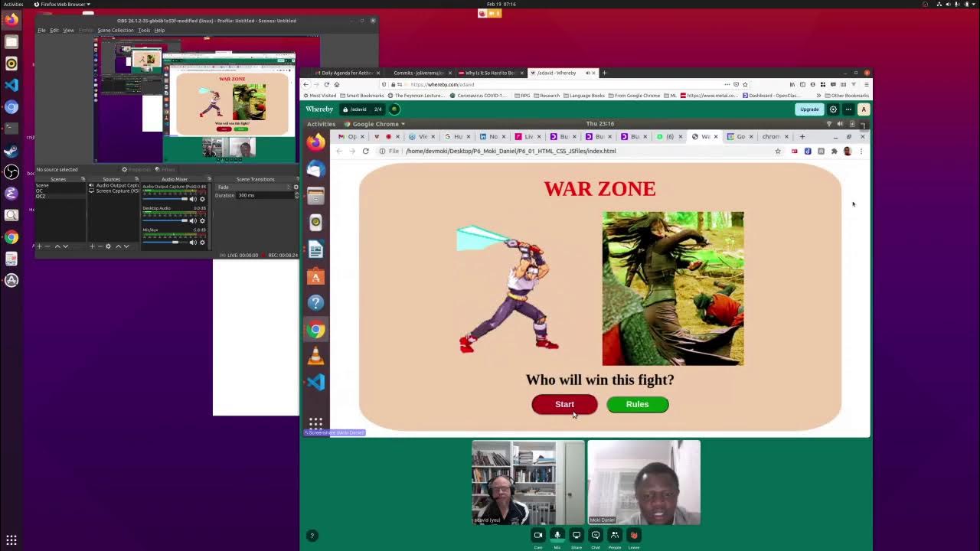Toggle the Whereby camera button

pos(538,536)
